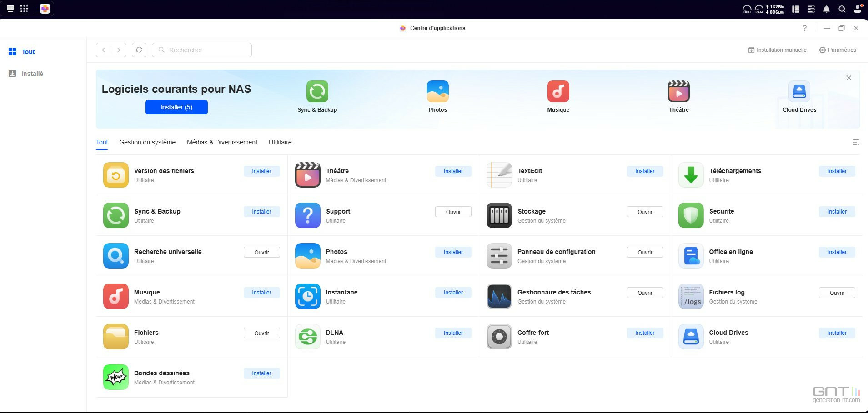This screenshot has height=413, width=868.
Task: Click the Gestionnaire des tâches icon
Action: 499,296
